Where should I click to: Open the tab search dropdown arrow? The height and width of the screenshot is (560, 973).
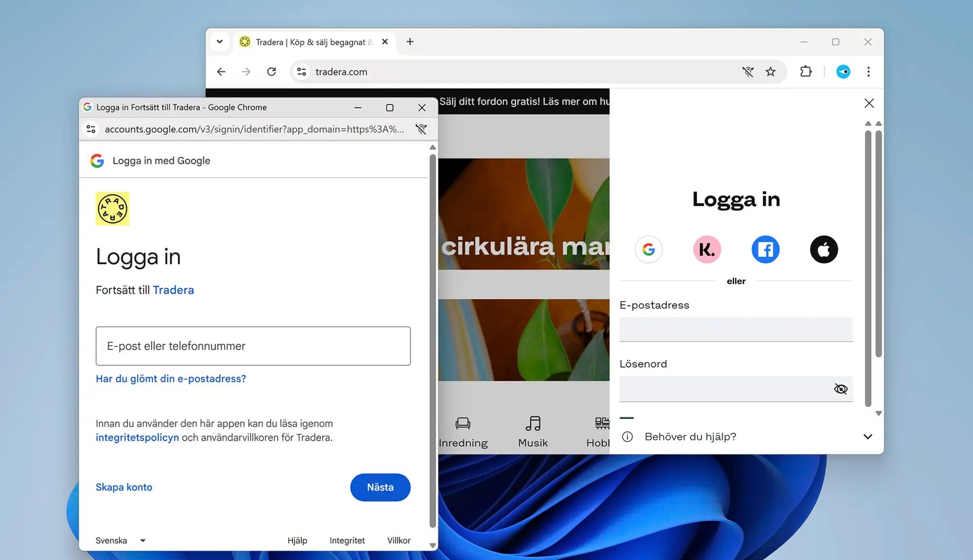pos(219,42)
